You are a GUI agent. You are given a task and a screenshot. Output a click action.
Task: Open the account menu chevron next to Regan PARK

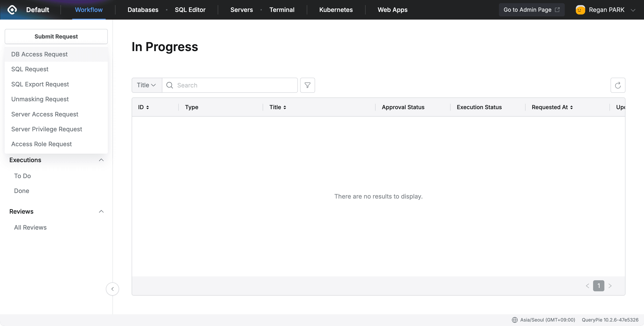633,10
